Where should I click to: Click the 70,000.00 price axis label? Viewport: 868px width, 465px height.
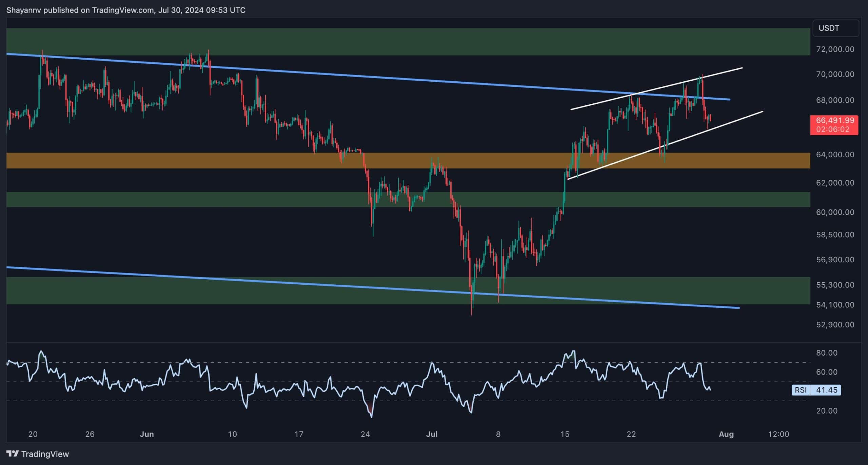tap(835, 74)
